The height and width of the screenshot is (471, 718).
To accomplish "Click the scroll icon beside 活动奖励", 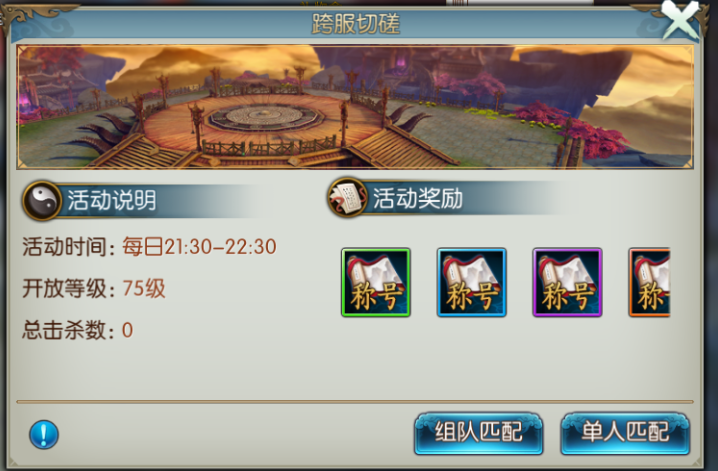I will [x=348, y=198].
